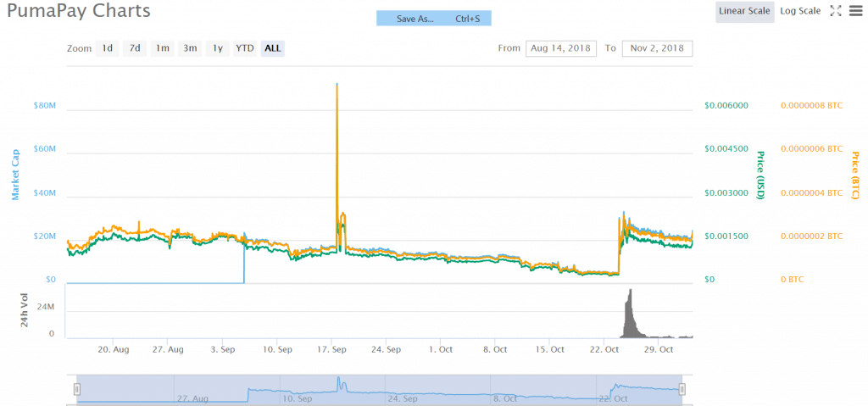Click the Price (BTC) axis label
Viewport: 868px width, 406px height.
[x=855, y=175]
